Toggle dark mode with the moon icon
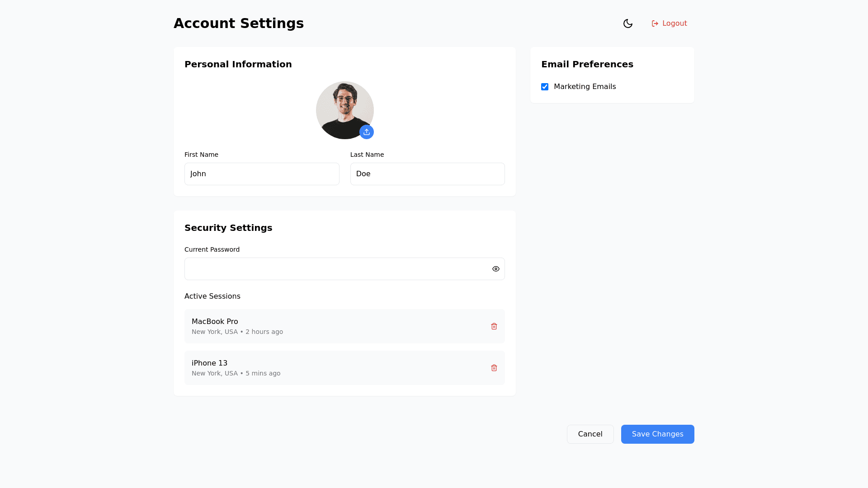868x488 pixels. 627,23
